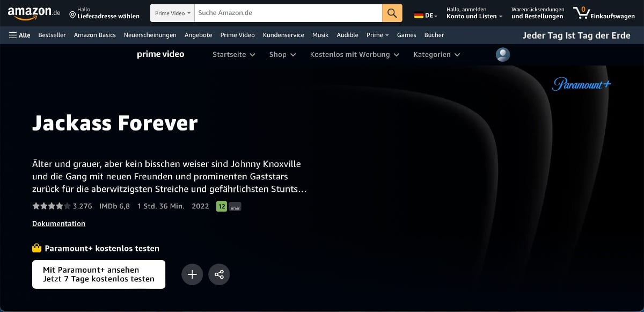Open the Amazon.de logo homepage
The height and width of the screenshot is (312, 644).
click(x=34, y=13)
